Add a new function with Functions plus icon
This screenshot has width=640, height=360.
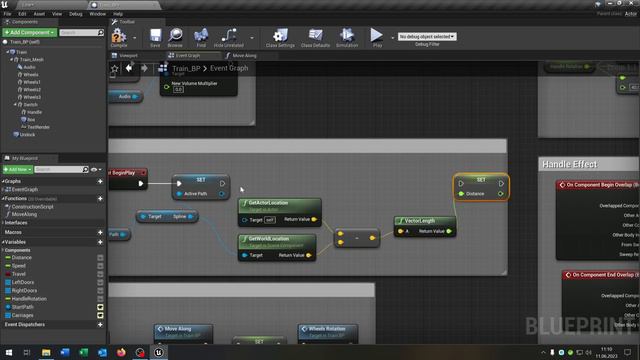tap(100, 198)
